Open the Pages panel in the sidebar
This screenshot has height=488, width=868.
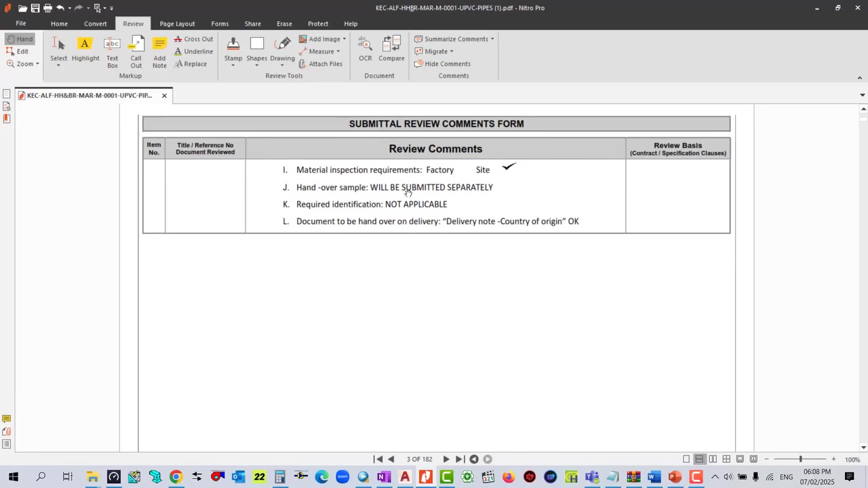(x=6, y=94)
